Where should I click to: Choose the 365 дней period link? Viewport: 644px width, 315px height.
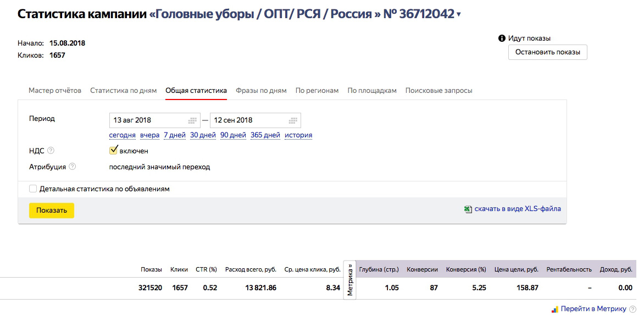point(265,135)
